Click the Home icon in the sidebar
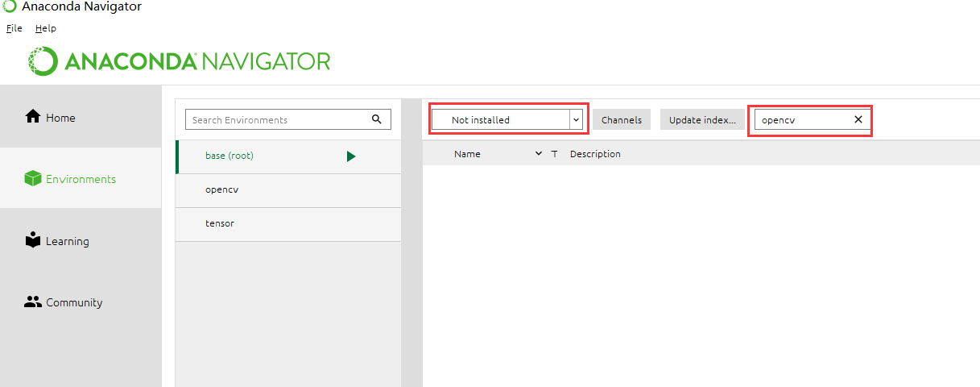 [33, 117]
